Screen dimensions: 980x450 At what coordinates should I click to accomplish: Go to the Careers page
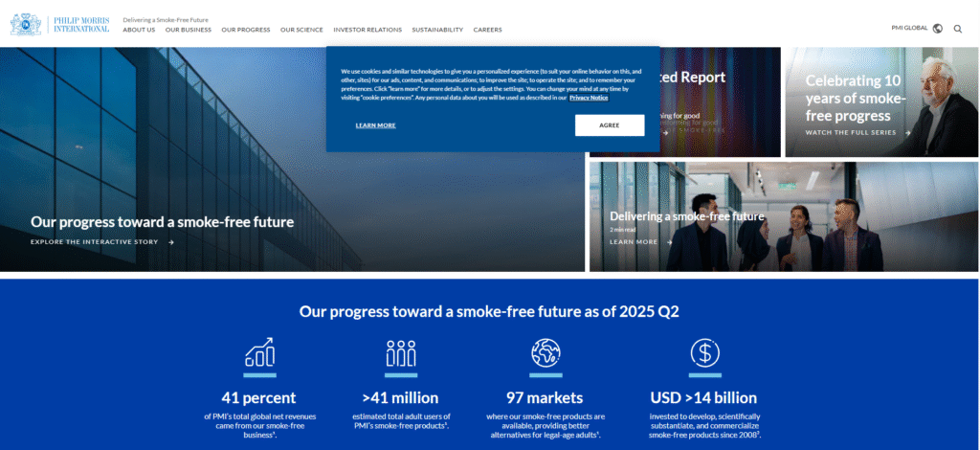pos(487,30)
